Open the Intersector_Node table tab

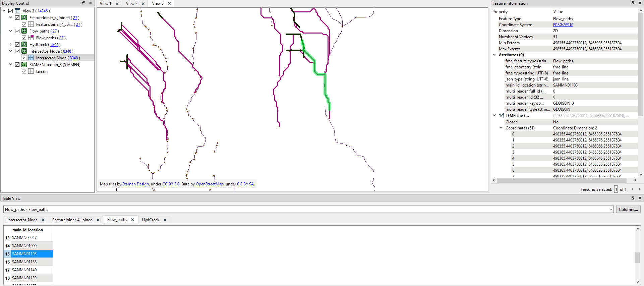click(22, 220)
